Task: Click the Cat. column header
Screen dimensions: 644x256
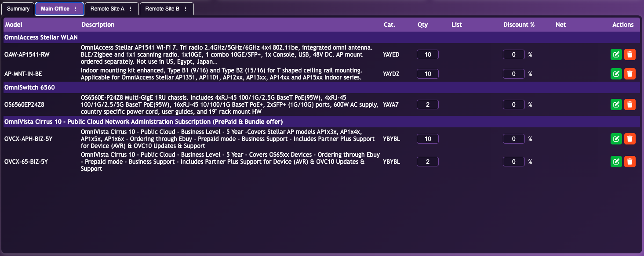Action: click(389, 25)
